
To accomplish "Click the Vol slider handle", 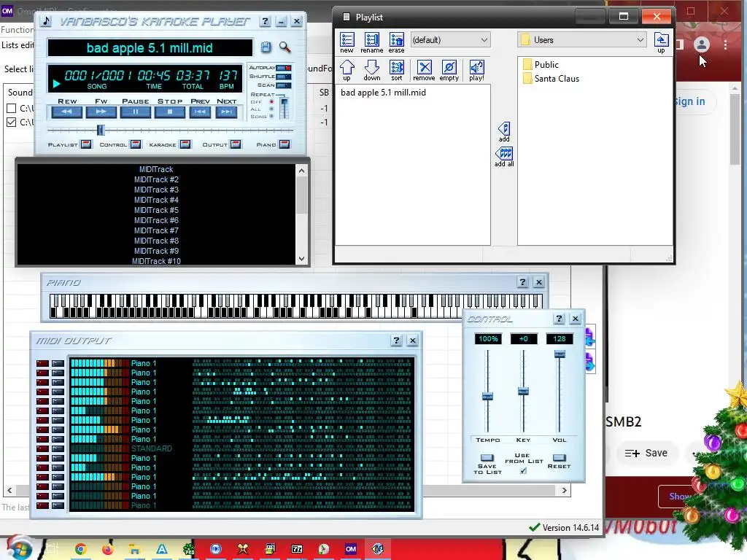I will point(560,354).
